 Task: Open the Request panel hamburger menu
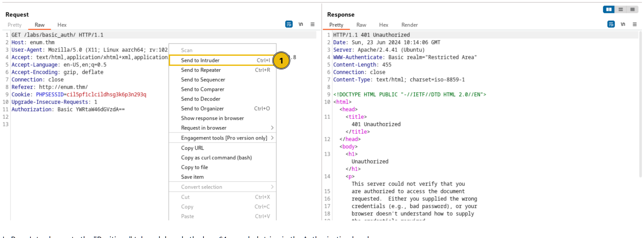tap(312, 24)
